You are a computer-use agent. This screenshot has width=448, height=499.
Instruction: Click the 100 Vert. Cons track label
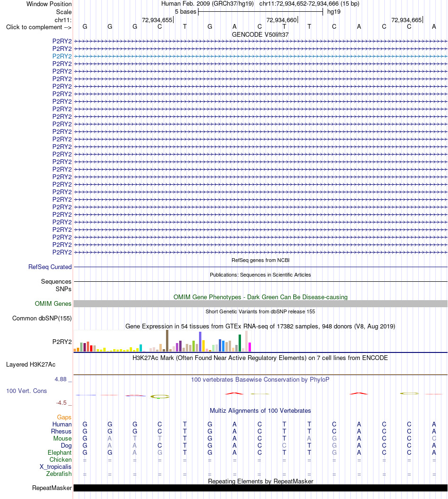26,391
